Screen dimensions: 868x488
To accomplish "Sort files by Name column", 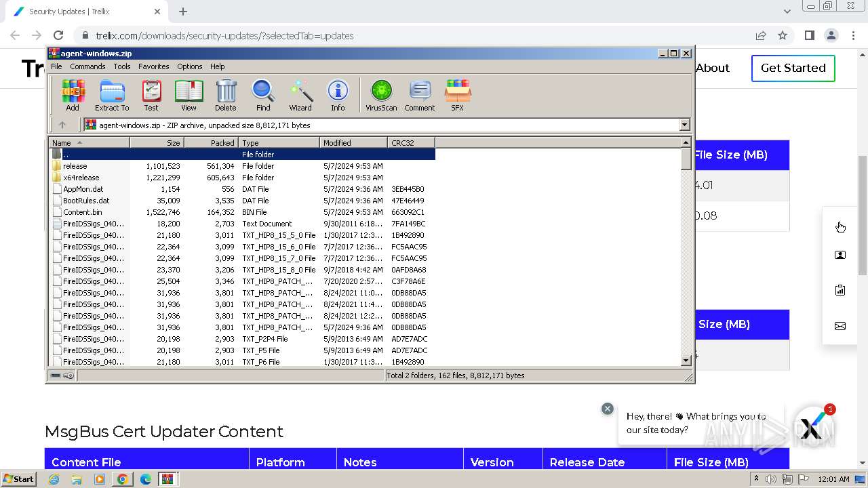I will click(89, 142).
